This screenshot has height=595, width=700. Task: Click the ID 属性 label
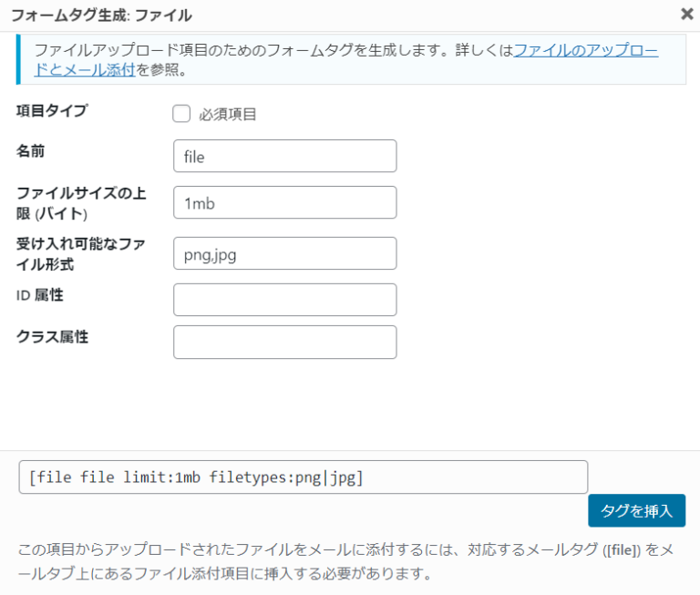[x=40, y=295]
